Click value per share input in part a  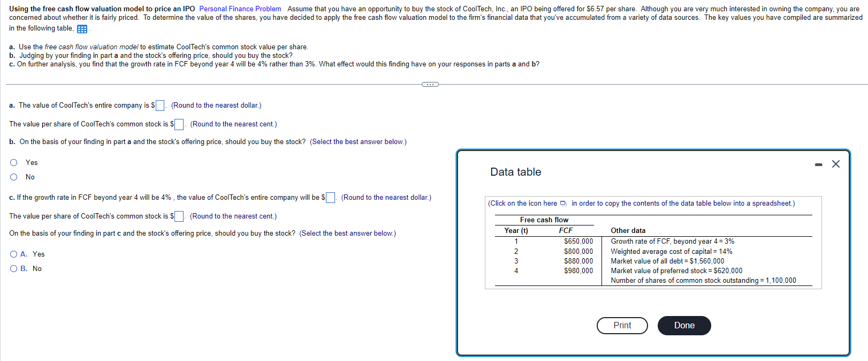pyautogui.click(x=179, y=124)
